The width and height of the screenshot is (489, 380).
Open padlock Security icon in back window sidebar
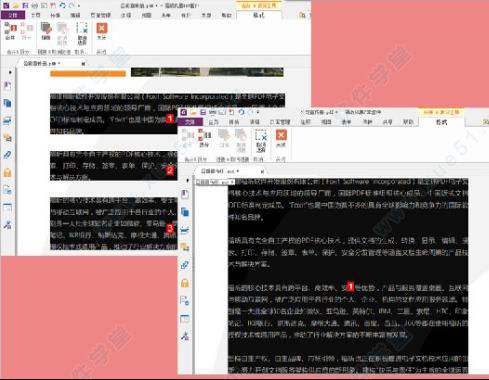tap(7, 173)
